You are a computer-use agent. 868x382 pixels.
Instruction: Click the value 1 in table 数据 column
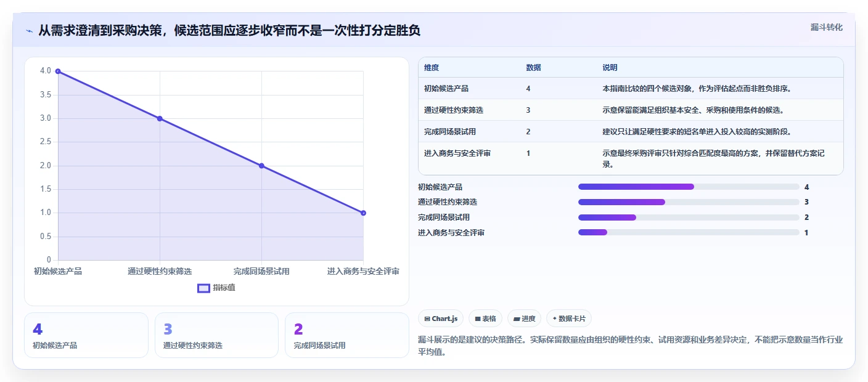(x=528, y=153)
